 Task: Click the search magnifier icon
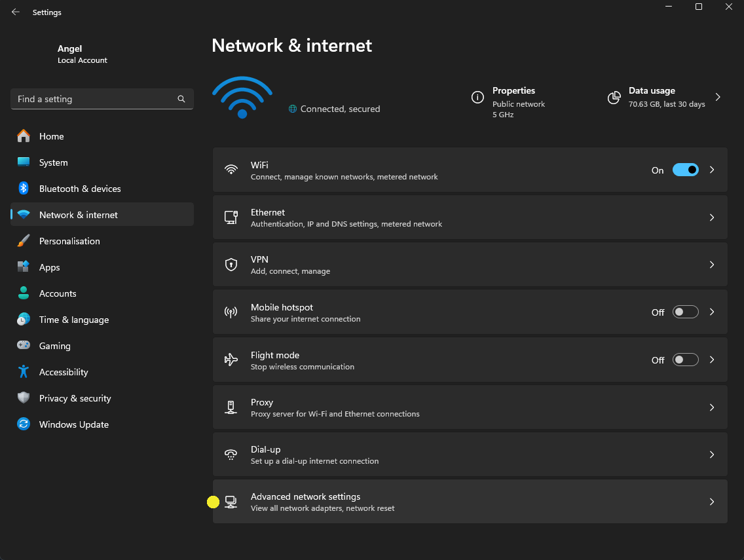181,99
